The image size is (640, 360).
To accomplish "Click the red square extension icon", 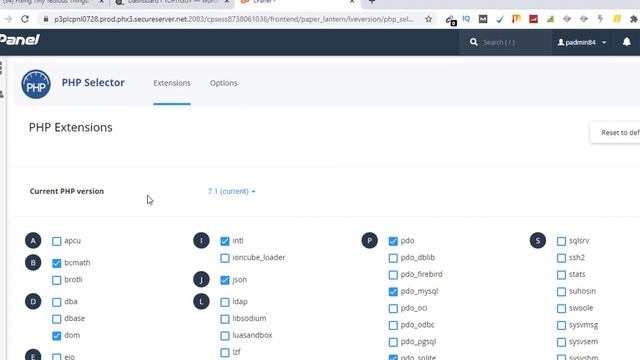I will pyautogui.click(x=533, y=19).
